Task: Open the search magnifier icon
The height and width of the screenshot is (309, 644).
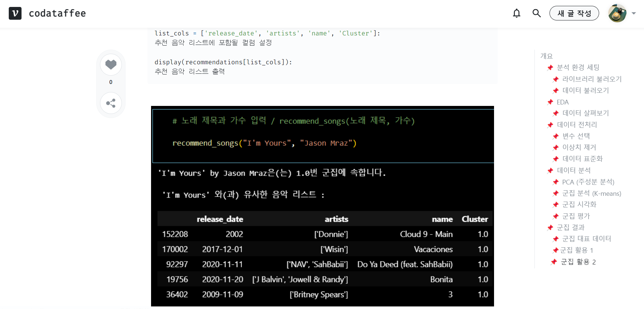Action: tap(536, 14)
